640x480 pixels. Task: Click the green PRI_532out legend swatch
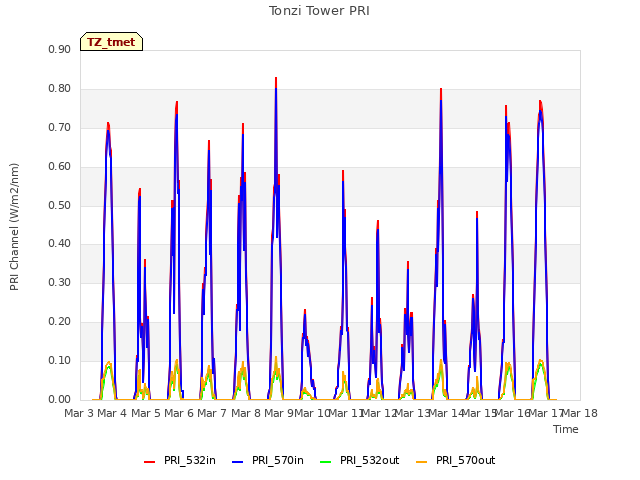pyautogui.click(x=326, y=461)
